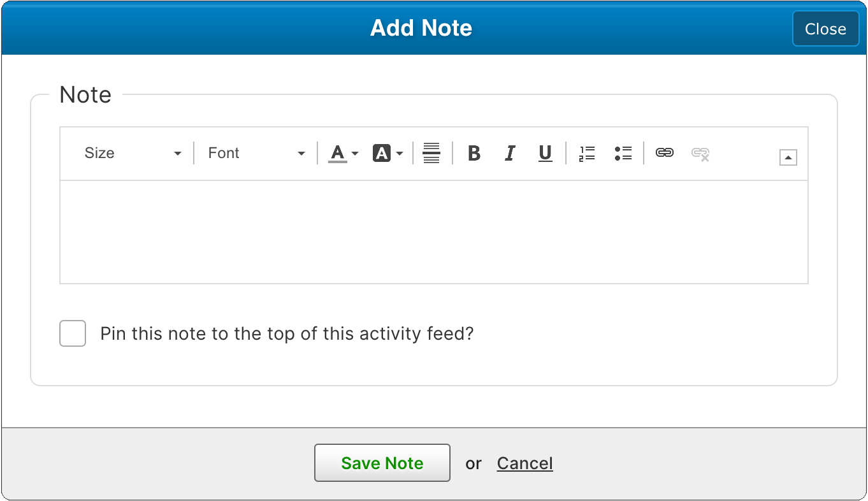The width and height of the screenshot is (868, 501).
Task: Click the pin note label text
Action: tap(287, 333)
